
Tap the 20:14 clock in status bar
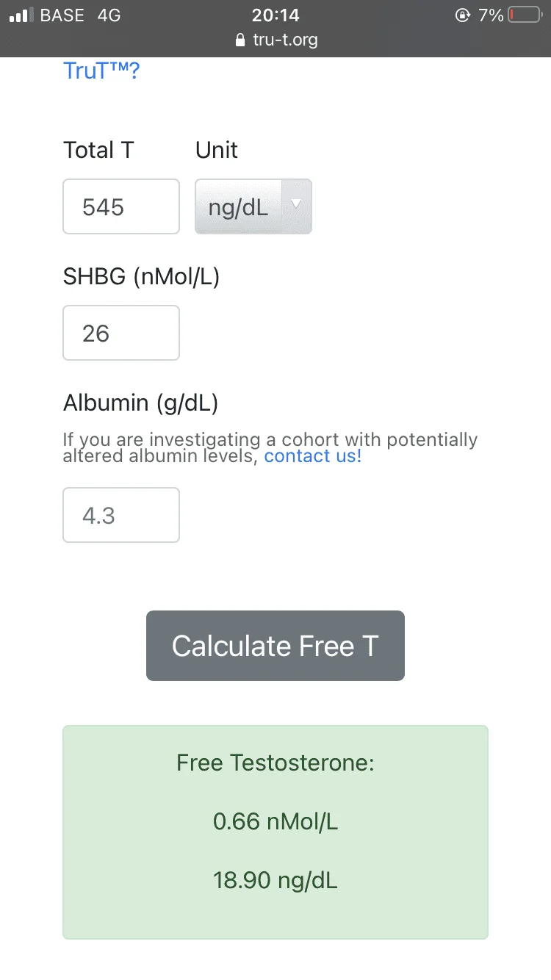coord(275,15)
